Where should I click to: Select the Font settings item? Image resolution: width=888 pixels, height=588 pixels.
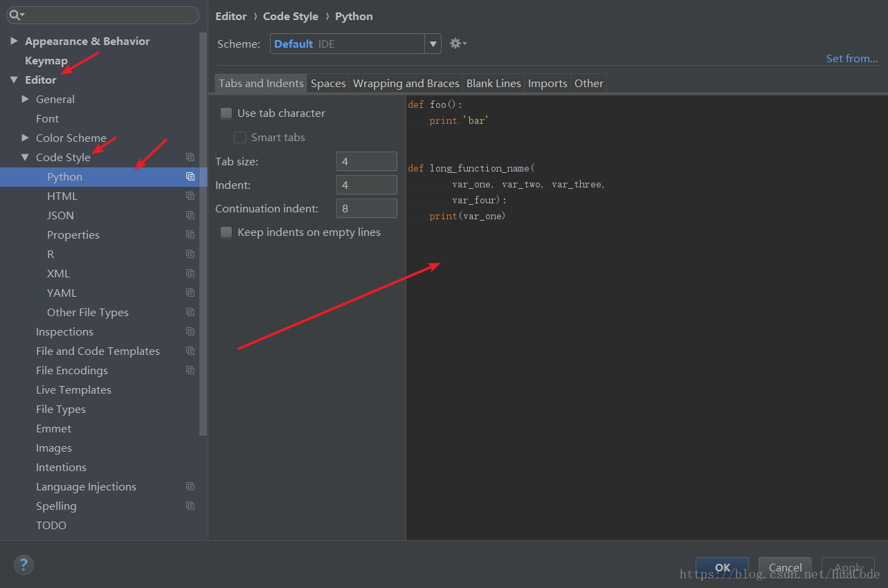point(47,118)
